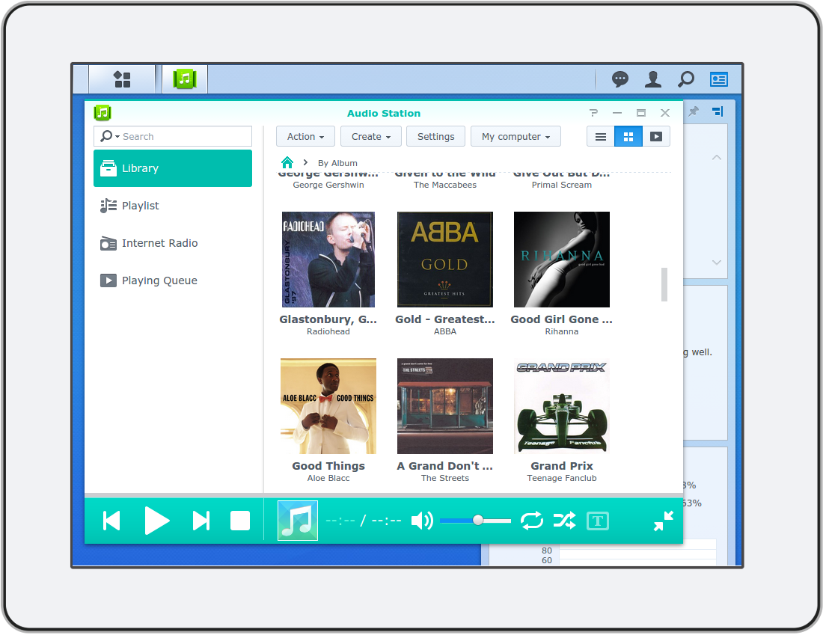The image size is (823, 644).
Task: Click the 'The Streets' artist name
Action: tap(445, 478)
